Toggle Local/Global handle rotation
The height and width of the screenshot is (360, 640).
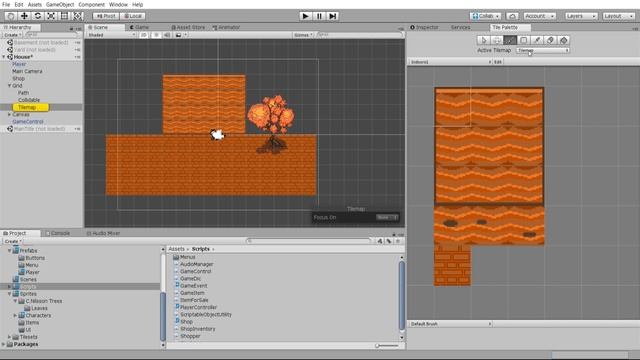[x=133, y=16]
